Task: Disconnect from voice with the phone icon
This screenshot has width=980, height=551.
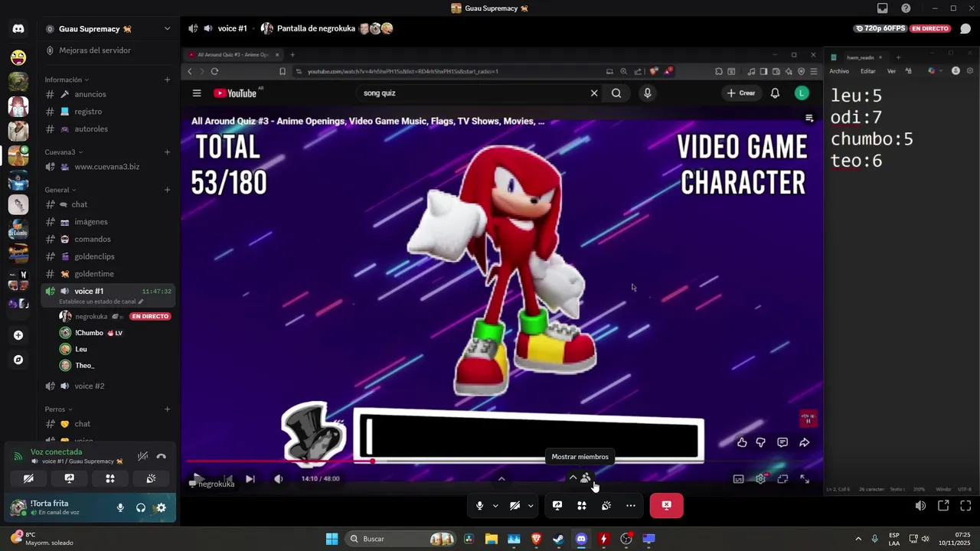Action: [162, 457]
